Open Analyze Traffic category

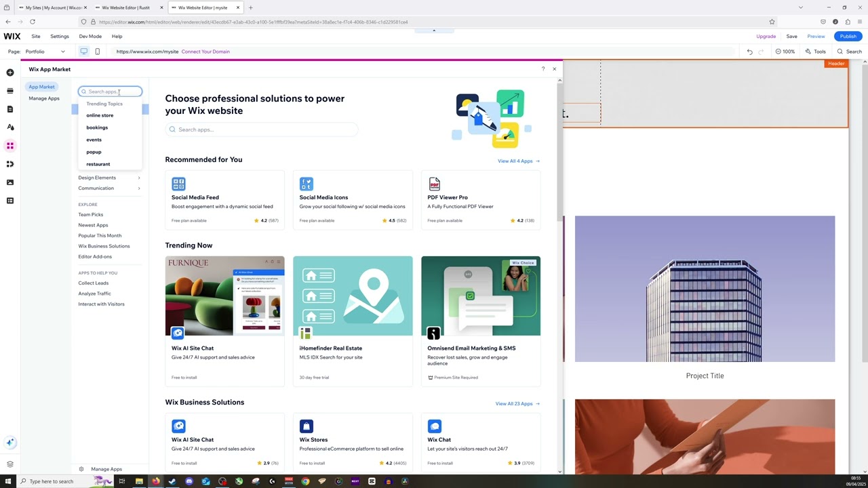94,293
